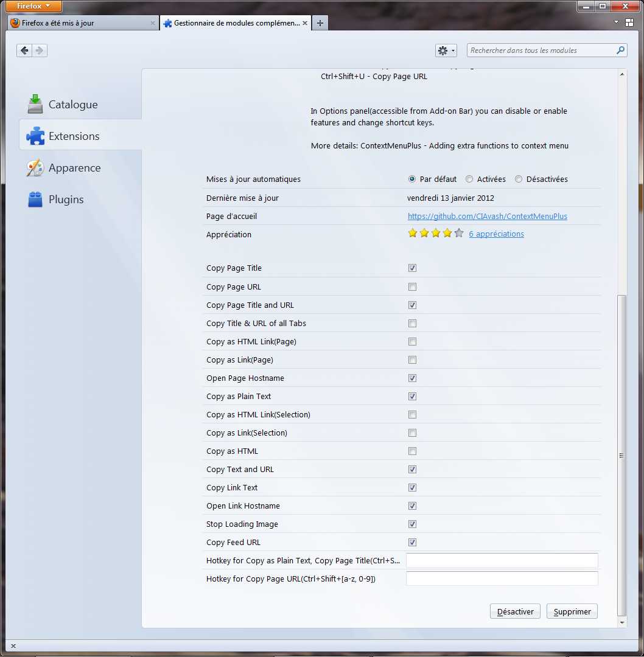Check 'Copy as Link(Page)' option
Viewport: 644px width, 657px height.
tap(412, 360)
